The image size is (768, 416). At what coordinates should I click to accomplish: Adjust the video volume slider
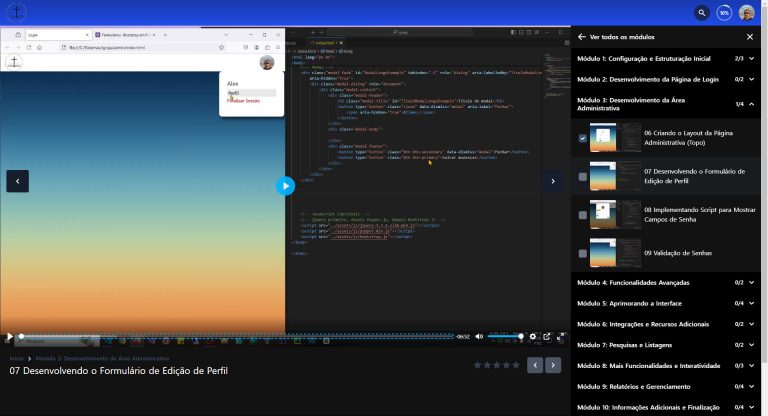(x=505, y=337)
